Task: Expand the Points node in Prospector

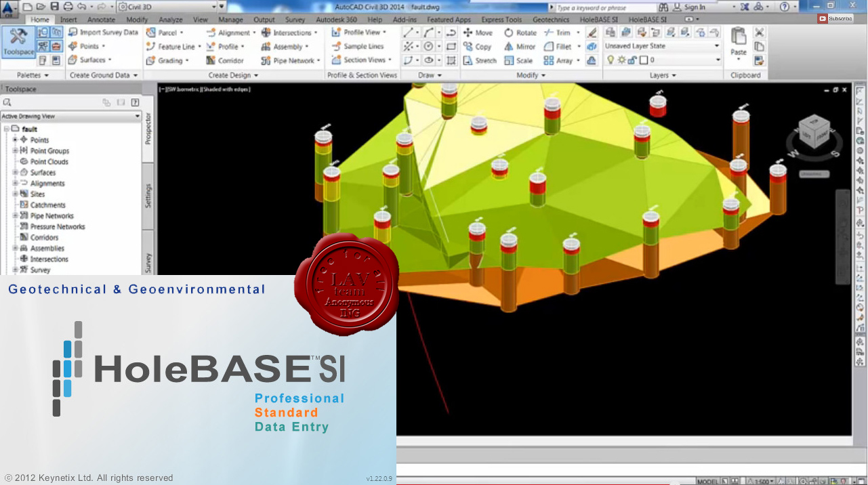Action: (15, 140)
